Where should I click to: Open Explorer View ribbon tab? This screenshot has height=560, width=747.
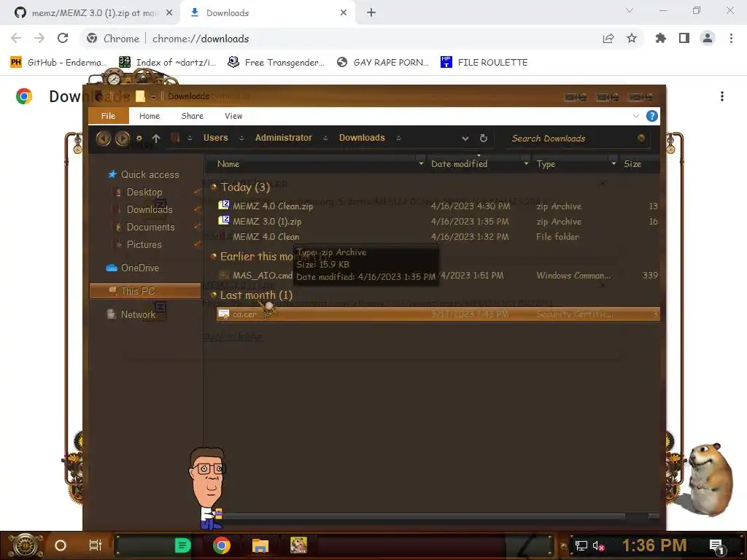click(233, 116)
